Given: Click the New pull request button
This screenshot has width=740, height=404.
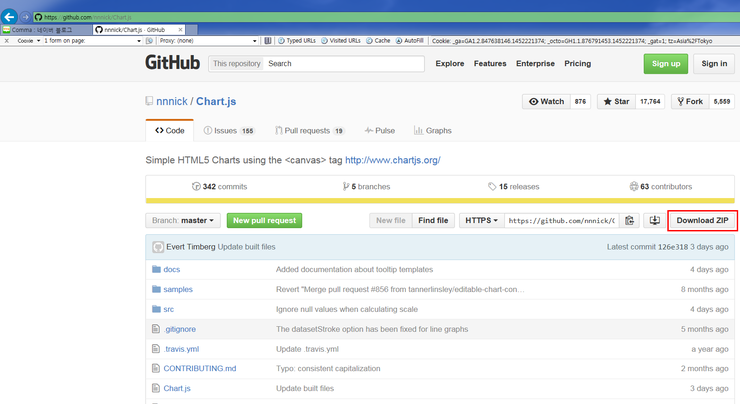Looking at the screenshot, I should (264, 220).
